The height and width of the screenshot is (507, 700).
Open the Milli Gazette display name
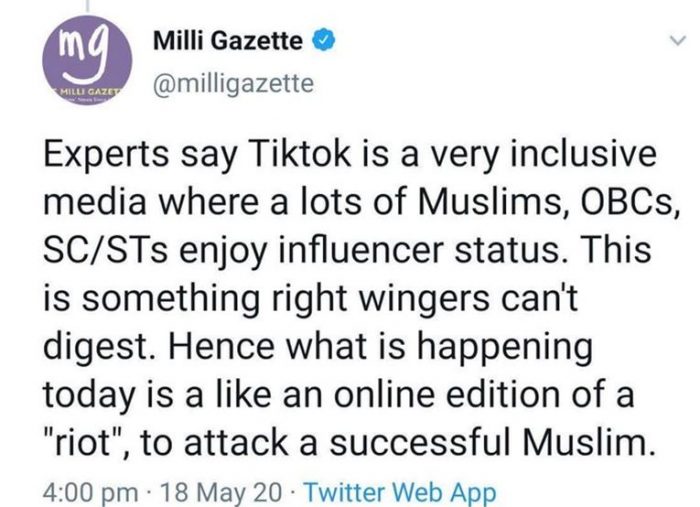coord(228,41)
